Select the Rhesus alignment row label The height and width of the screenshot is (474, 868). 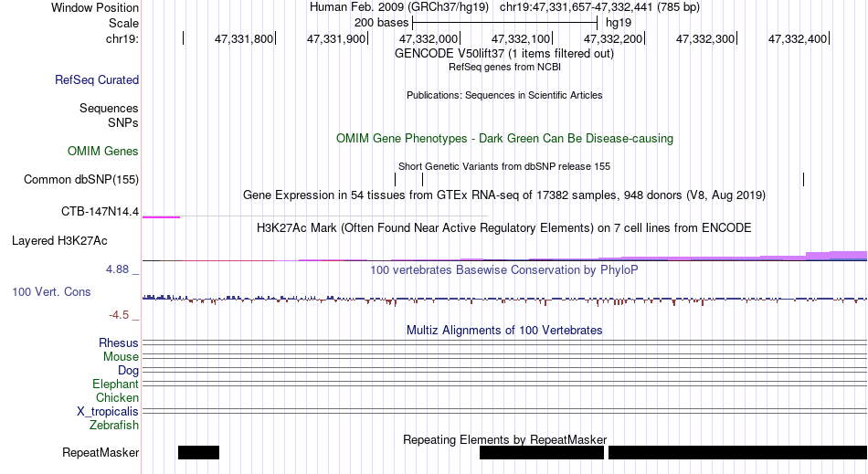point(119,342)
